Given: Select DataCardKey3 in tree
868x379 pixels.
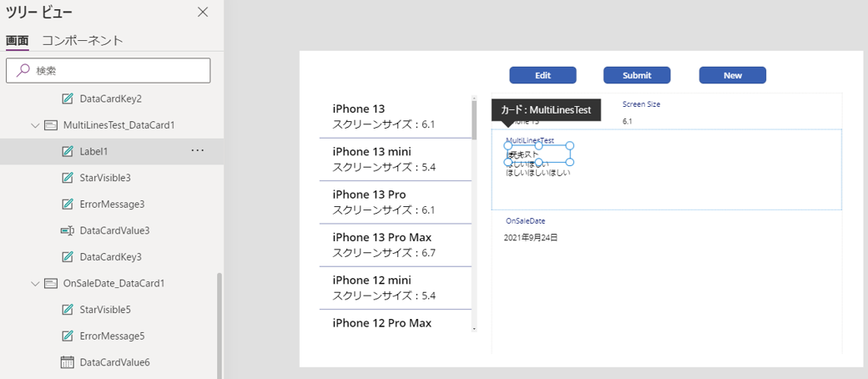Looking at the screenshot, I should 111,257.
